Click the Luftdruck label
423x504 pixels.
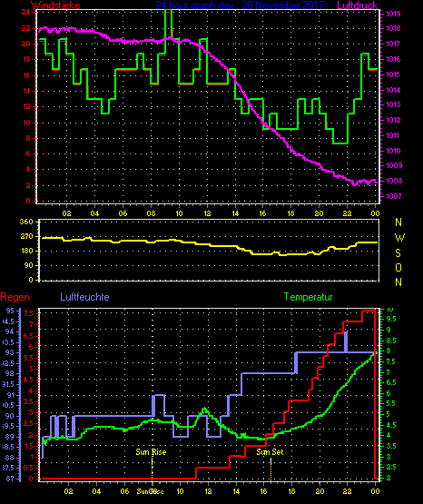click(x=357, y=5)
